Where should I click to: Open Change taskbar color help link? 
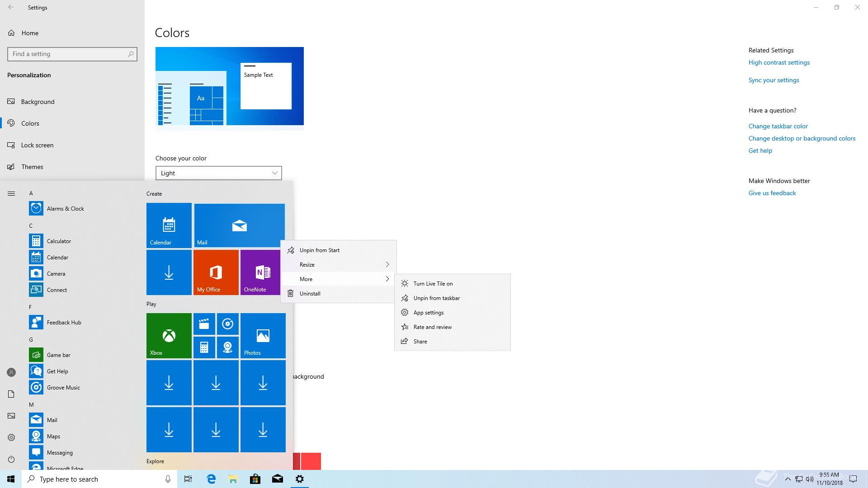pos(778,126)
